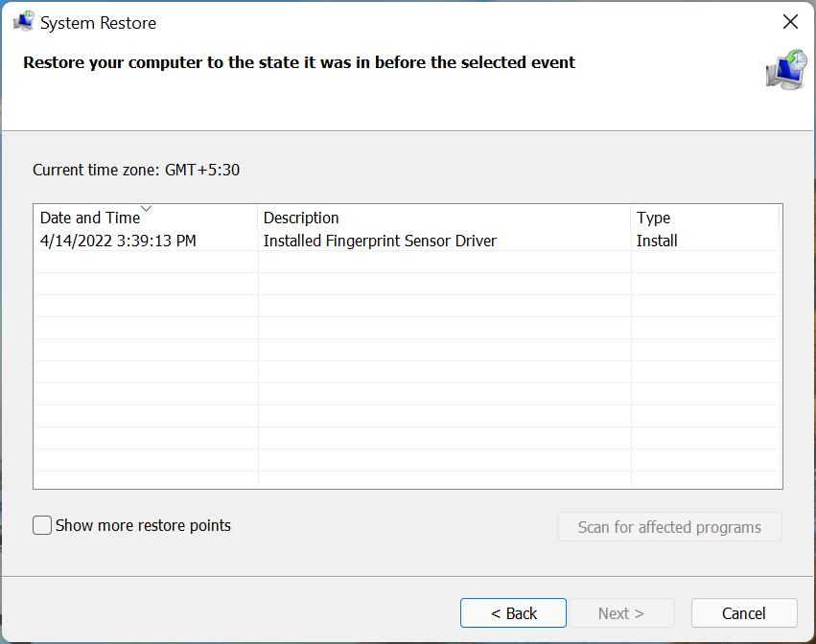Select Installed Fingerprint Sensor Driver entry
Image resolution: width=816 pixels, height=644 pixels.
[380, 241]
